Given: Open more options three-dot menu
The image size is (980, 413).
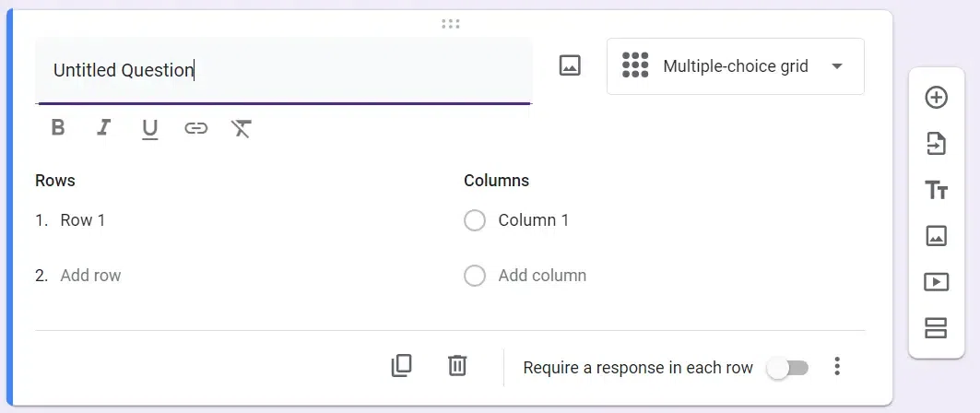Looking at the screenshot, I should coord(837,367).
